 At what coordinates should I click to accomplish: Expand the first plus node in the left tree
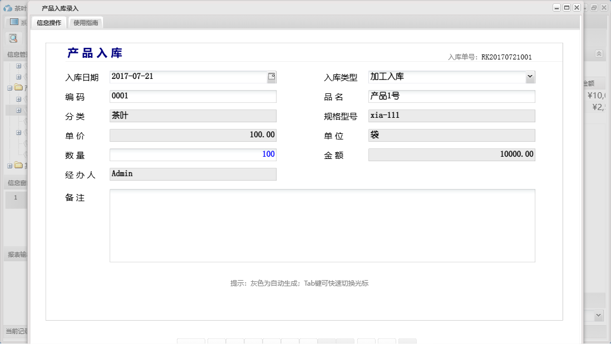[18, 65]
